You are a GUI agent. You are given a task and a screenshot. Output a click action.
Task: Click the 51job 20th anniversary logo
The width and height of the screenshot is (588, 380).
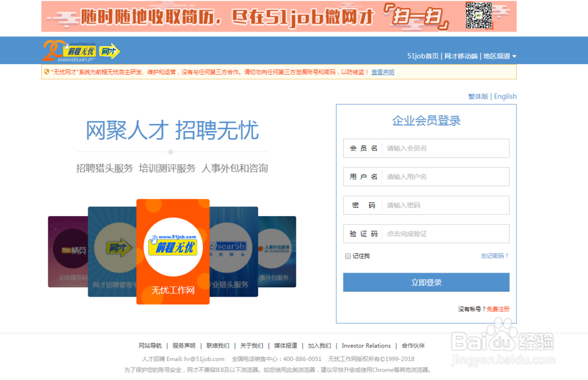69,51
